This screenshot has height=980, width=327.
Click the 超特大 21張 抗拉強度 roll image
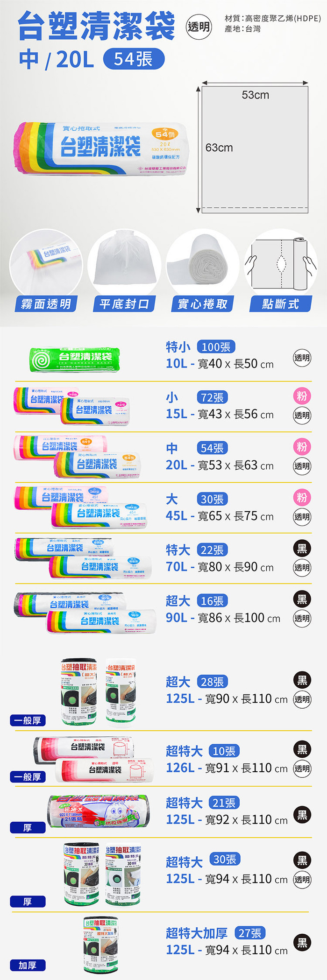click(99, 811)
